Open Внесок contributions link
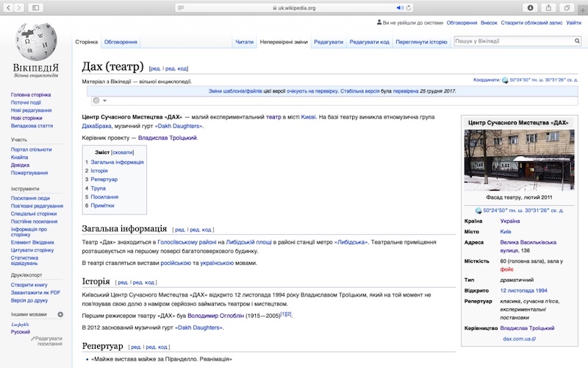 (489, 23)
